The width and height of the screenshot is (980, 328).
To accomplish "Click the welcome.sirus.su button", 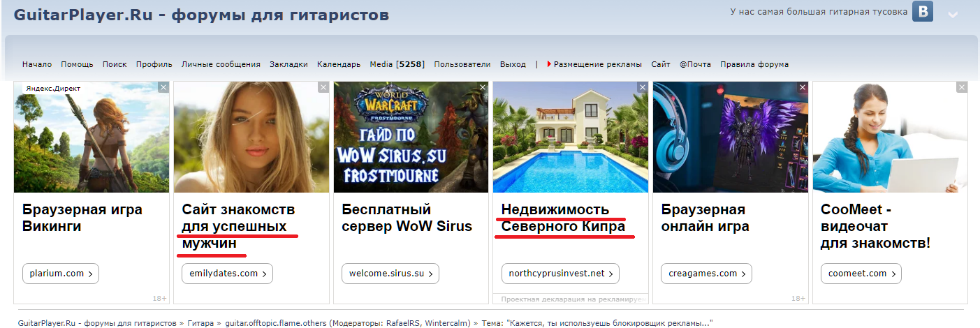I will point(390,274).
